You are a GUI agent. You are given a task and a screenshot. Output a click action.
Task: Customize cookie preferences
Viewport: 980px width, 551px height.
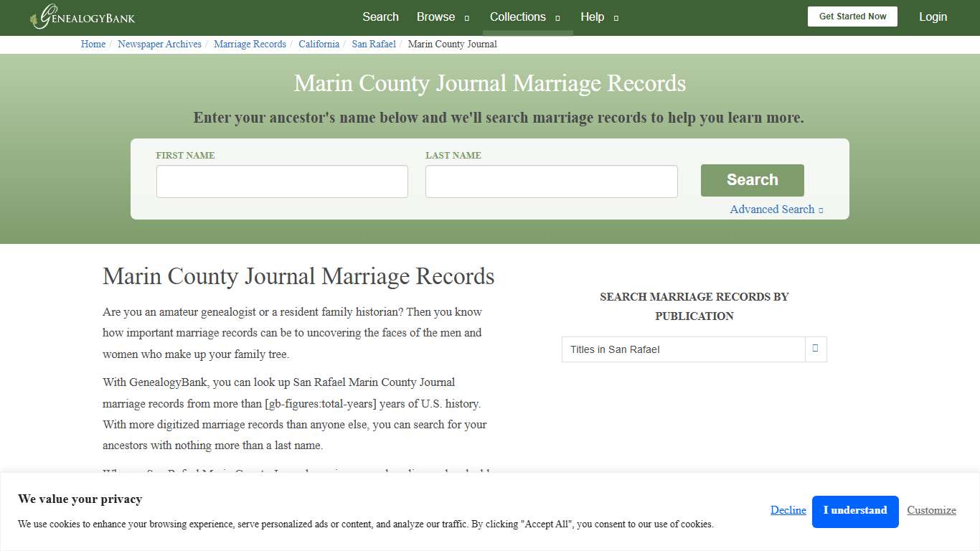[931, 510]
